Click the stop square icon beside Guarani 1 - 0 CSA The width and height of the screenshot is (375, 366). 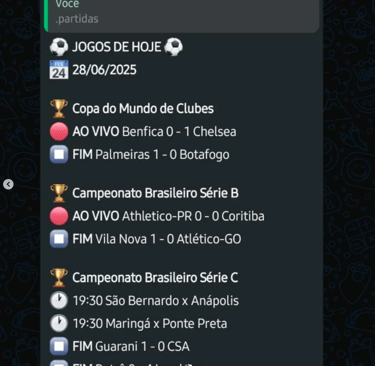(x=59, y=346)
